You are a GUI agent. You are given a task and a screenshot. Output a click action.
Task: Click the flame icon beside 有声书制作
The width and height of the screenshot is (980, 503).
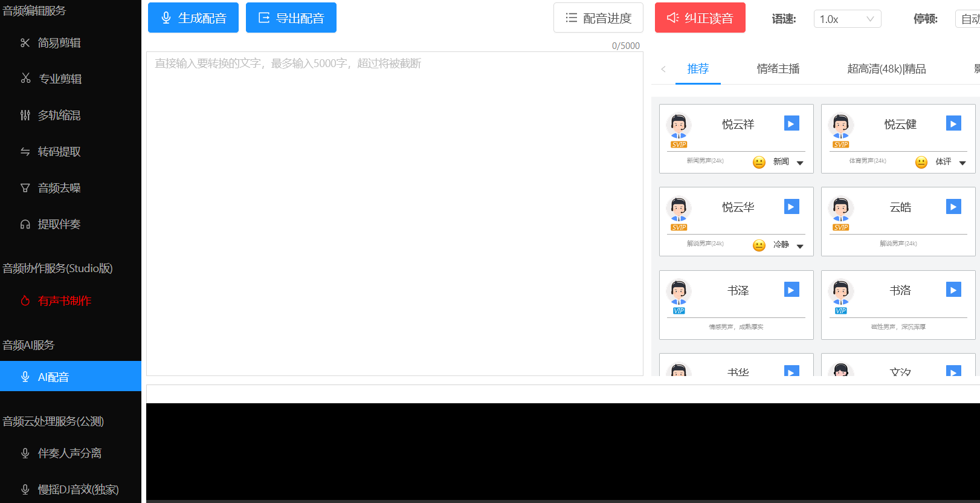[25, 300]
